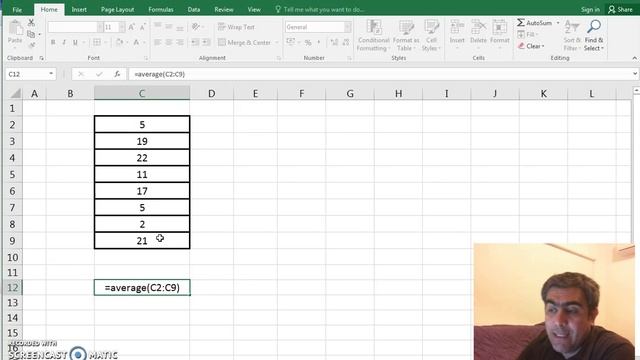
Task: Click the Copy icon
Action: pyautogui.click(x=31, y=34)
